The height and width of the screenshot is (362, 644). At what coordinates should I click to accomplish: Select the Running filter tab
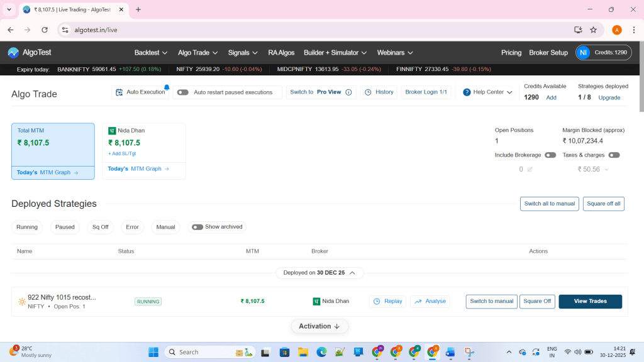(27, 227)
